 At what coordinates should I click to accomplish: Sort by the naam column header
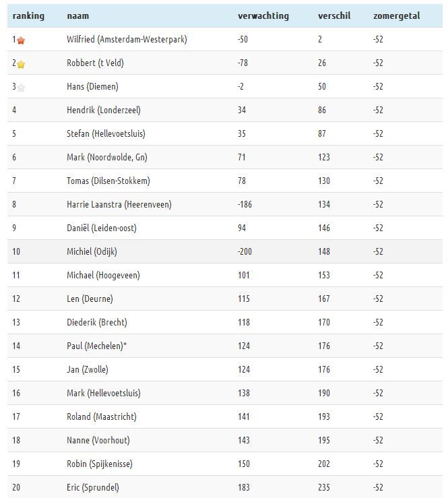tap(77, 16)
